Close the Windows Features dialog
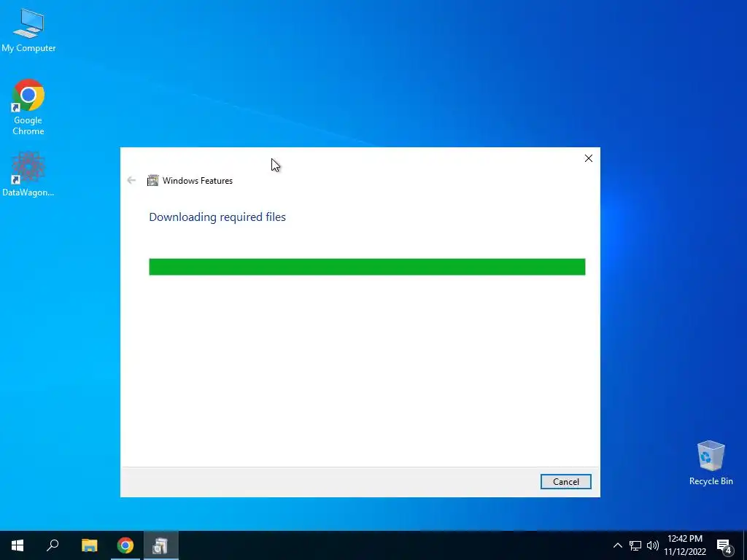The width and height of the screenshot is (747, 560). (589, 158)
